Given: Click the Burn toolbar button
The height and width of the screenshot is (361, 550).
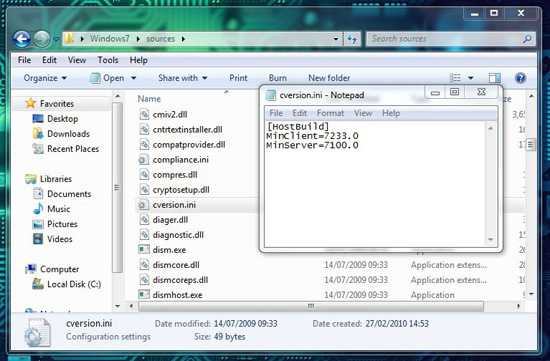Looking at the screenshot, I should (x=277, y=78).
